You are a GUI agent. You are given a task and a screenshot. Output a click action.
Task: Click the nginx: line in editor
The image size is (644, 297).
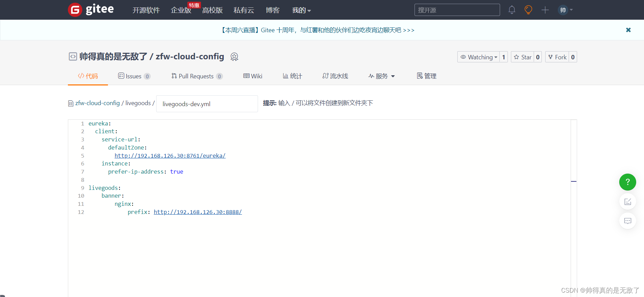click(x=124, y=204)
